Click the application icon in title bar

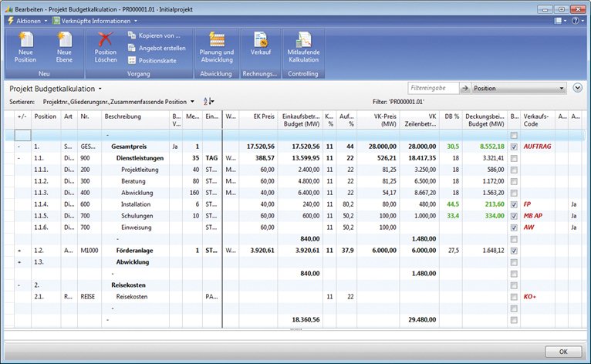pos(9,9)
